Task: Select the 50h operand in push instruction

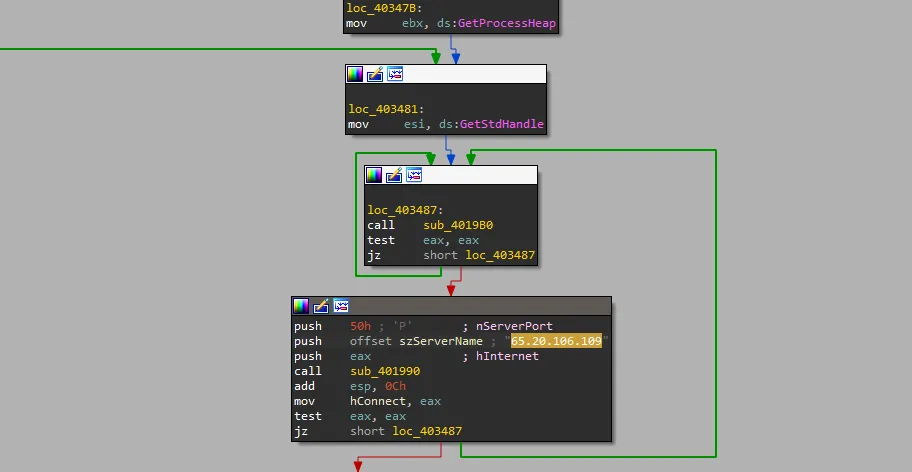Action: click(360, 326)
